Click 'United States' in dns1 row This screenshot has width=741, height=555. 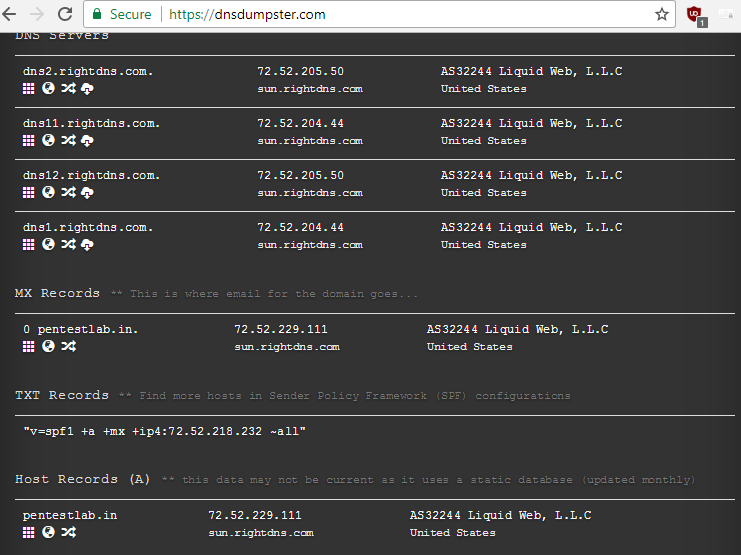coord(483,245)
